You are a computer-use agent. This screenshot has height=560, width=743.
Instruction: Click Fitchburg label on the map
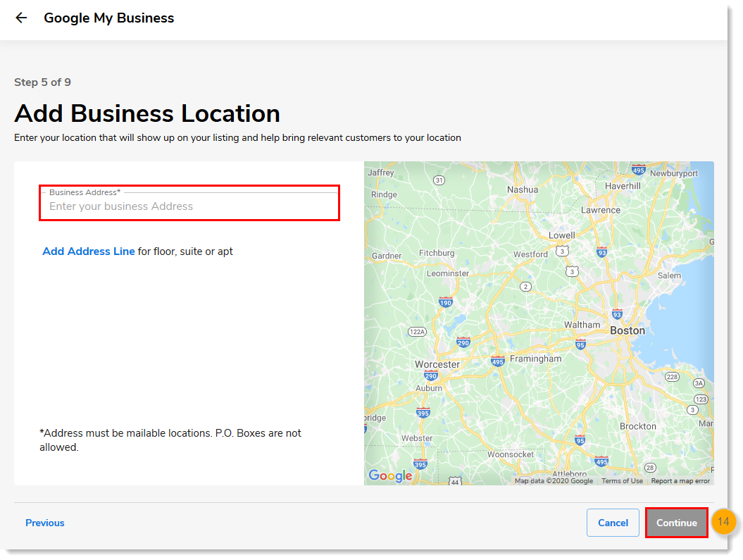click(437, 253)
